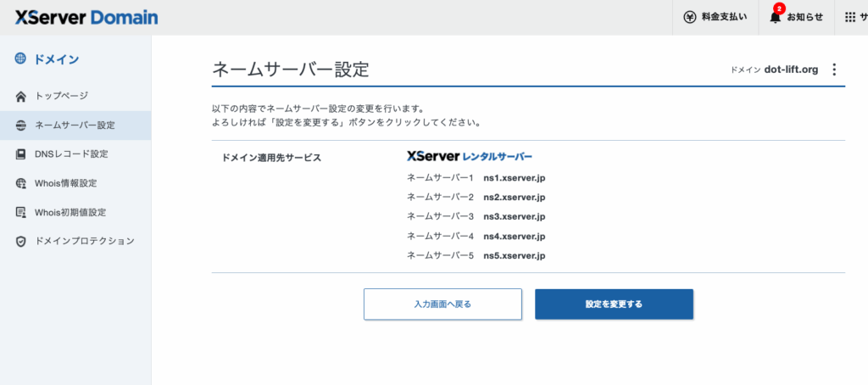Click the Whois情報設定 globe icon
This screenshot has width=868, height=385.
pyautogui.click(x=21, y=183)
